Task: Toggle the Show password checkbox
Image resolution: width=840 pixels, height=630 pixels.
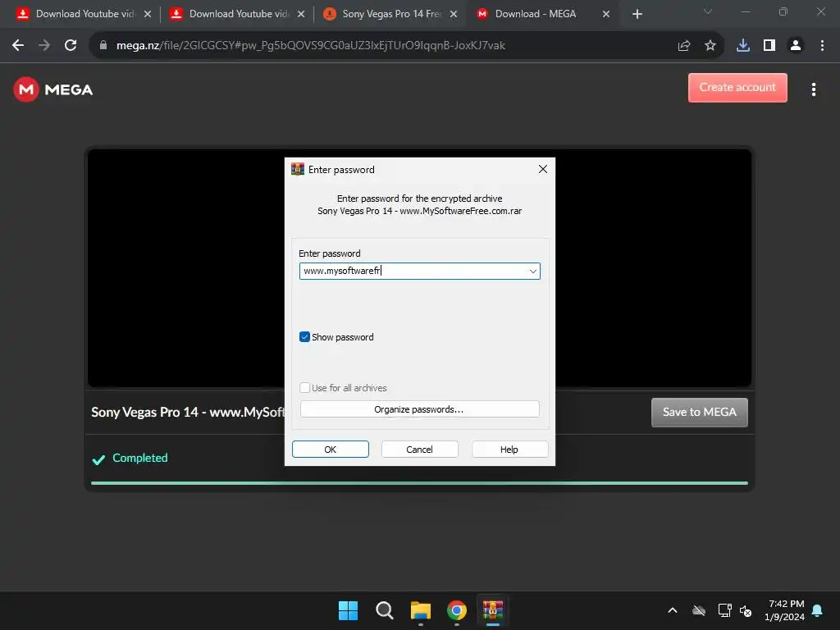Action: [304, 337]
